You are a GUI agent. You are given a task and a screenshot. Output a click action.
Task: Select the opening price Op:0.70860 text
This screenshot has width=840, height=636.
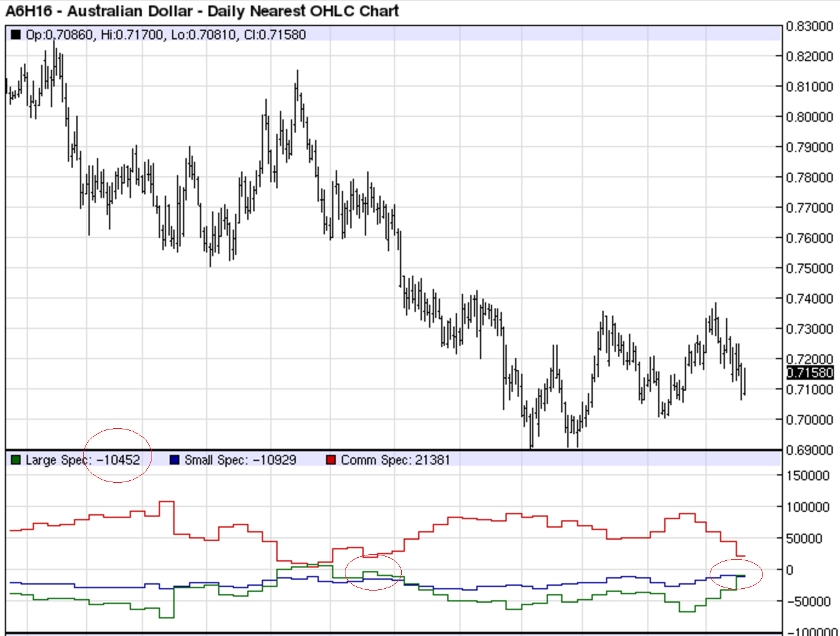(60, 35)
